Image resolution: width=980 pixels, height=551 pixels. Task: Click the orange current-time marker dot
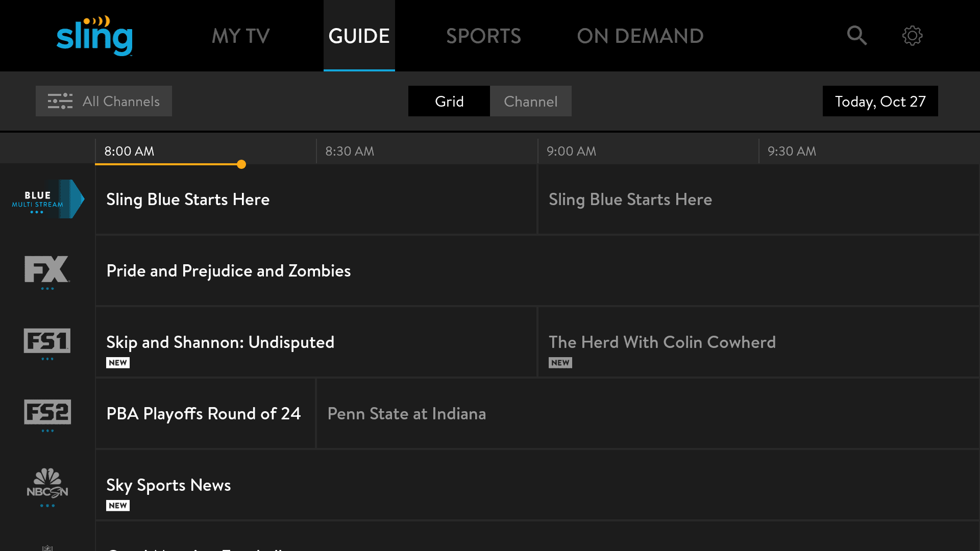(x=241, y=164)
